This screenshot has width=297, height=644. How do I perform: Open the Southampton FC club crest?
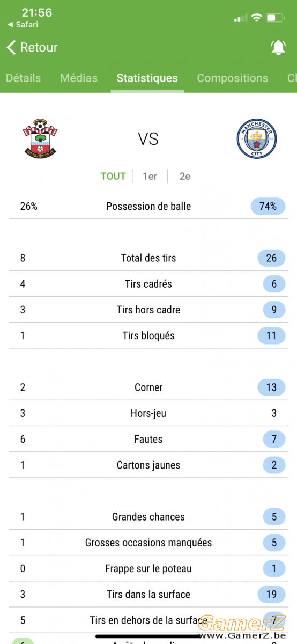click(x=41, y=138)
